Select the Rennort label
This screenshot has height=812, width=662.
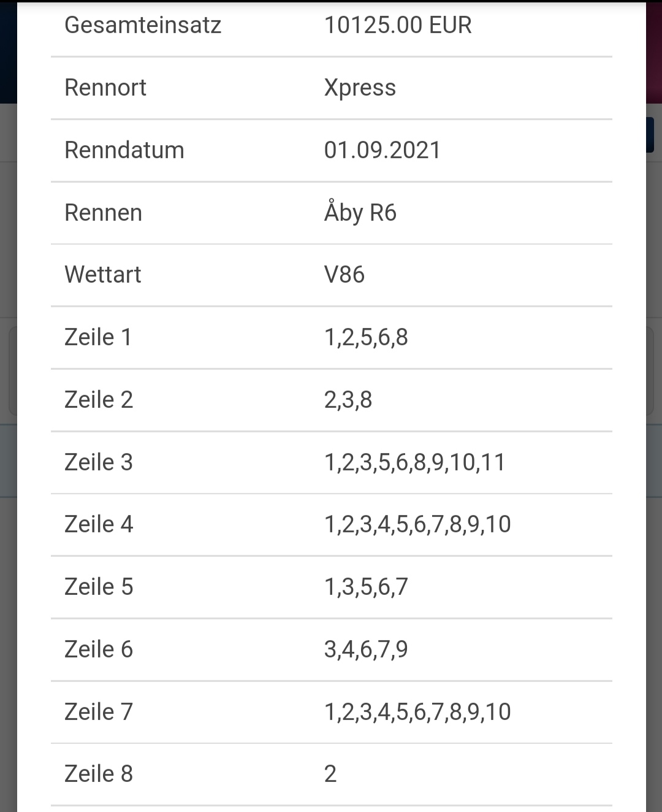pos(105,88)
